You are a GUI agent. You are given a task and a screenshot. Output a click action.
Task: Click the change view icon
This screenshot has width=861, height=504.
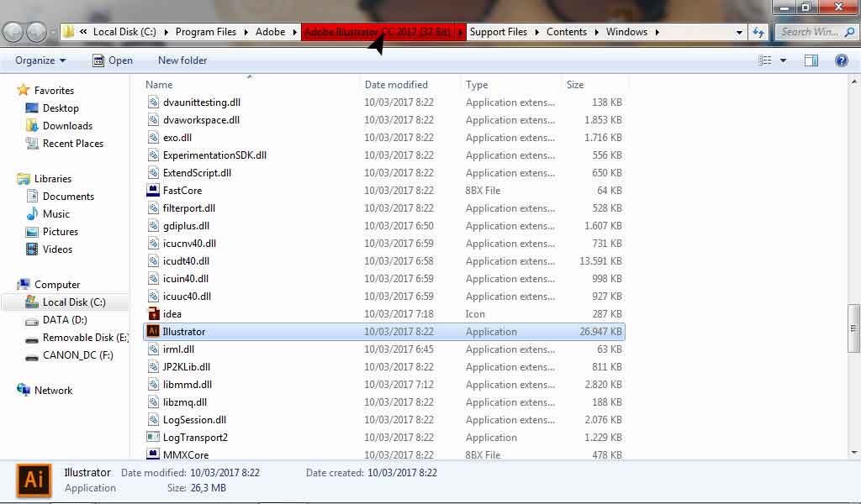tap(764, 60)
